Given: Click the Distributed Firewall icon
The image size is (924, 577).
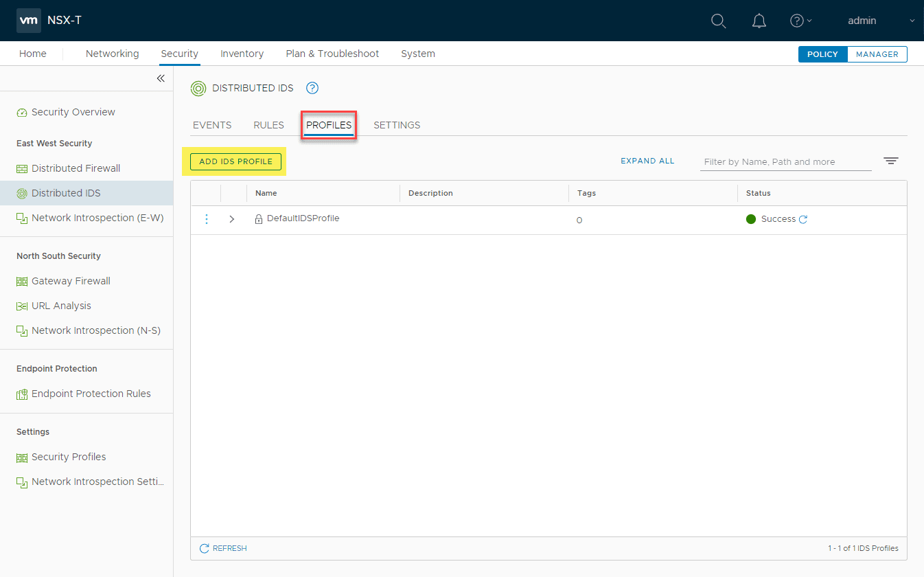Looking at the screenshot, I should pyautogui.click(x=22, y=169).
